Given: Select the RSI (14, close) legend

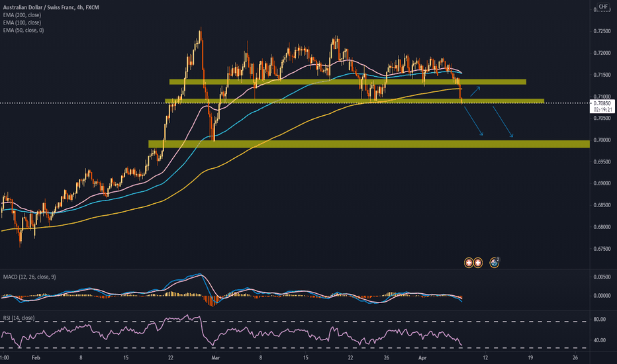Looking at the screenshot, I should click(x=19, y=318).
